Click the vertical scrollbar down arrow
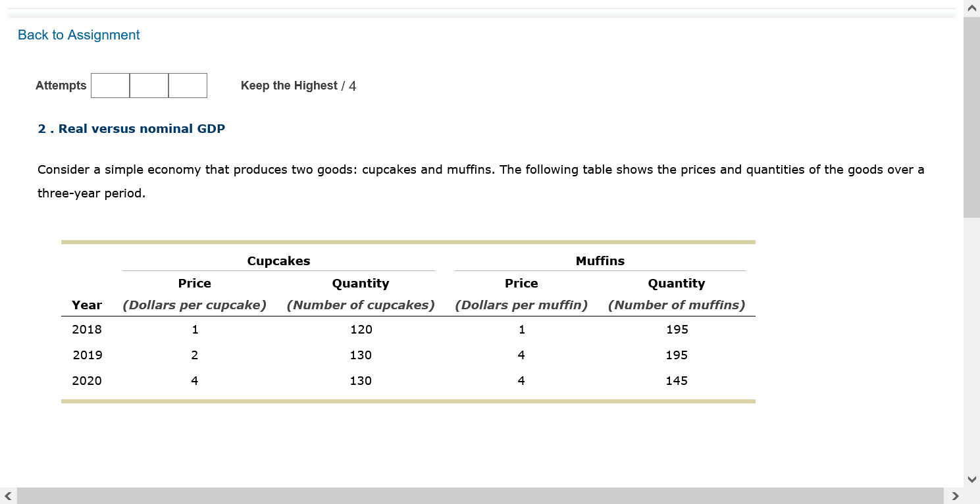 [x=971, y=479]
